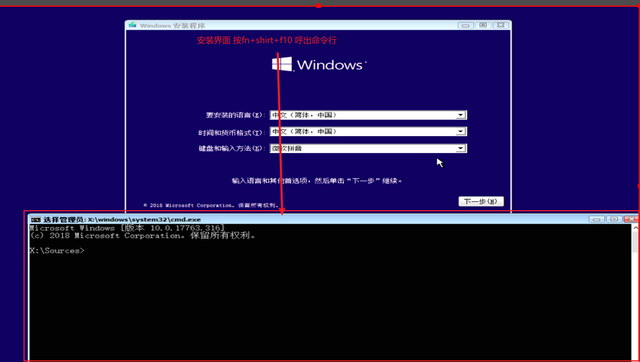Maximize the Windows Setup window

pos(483,25)
